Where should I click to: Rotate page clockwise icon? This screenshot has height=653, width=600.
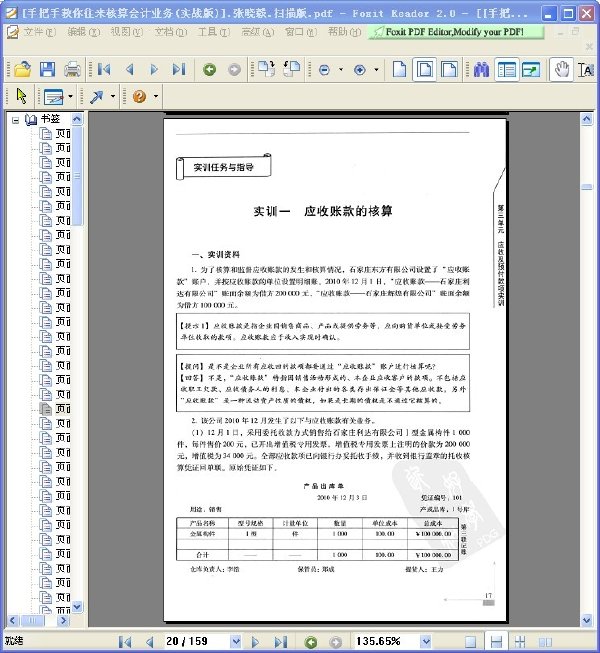click(x=266, y=69)
